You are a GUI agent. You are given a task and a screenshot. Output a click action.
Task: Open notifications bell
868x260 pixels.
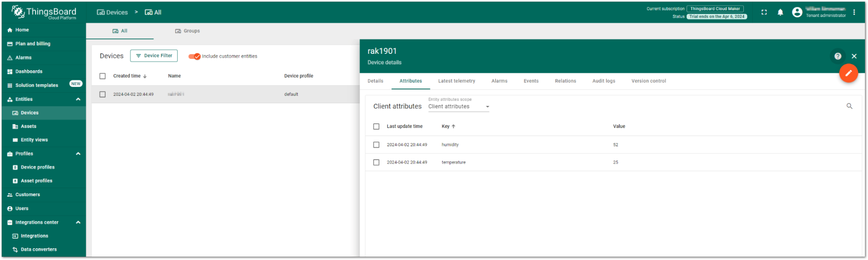click(780, 13)
